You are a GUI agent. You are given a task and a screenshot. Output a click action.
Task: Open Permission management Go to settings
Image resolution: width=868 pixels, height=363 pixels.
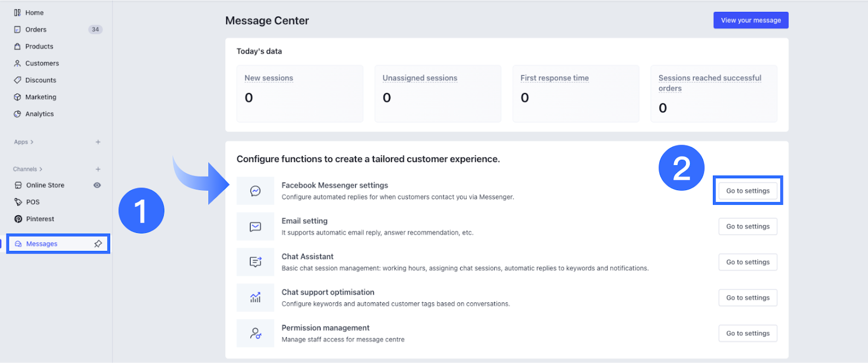point(748,333)
